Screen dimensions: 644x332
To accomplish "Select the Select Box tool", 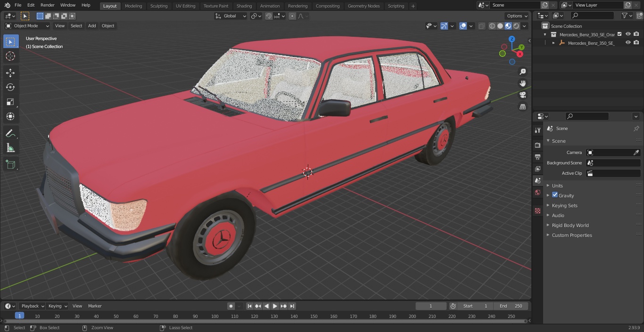I will click(x=10, y=42).
